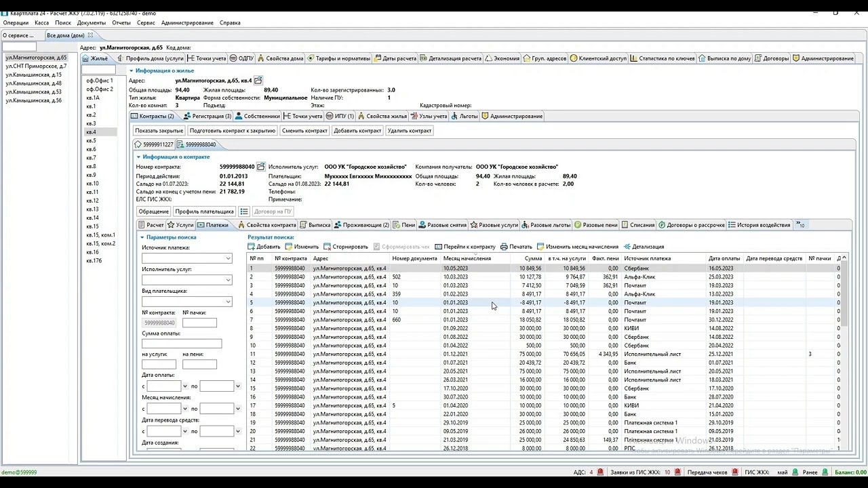Click the red Заявки из ГИС ЖКХ alarm icon
868x488 pixels.
(677, 472)
